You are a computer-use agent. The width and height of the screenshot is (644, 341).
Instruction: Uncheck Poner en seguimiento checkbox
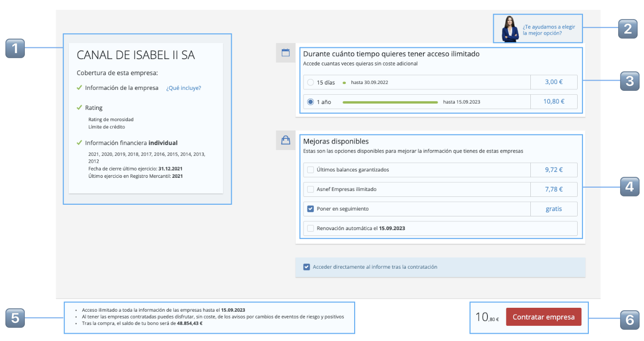[310, 209]
